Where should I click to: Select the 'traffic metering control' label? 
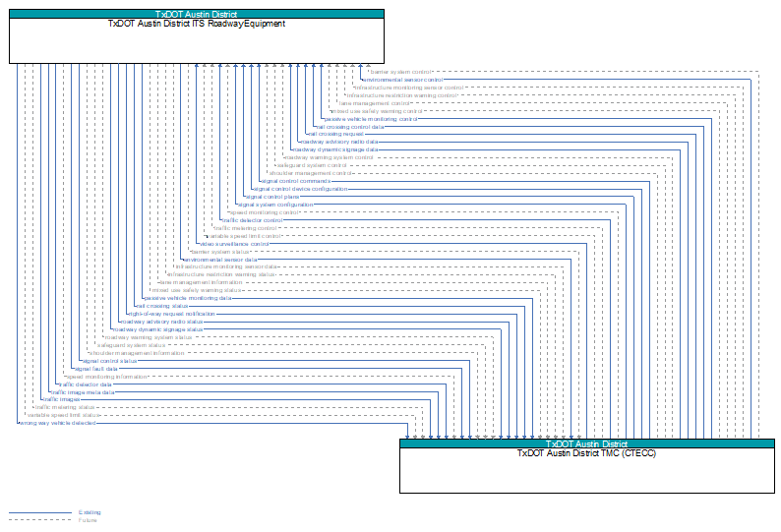point(245,228)
